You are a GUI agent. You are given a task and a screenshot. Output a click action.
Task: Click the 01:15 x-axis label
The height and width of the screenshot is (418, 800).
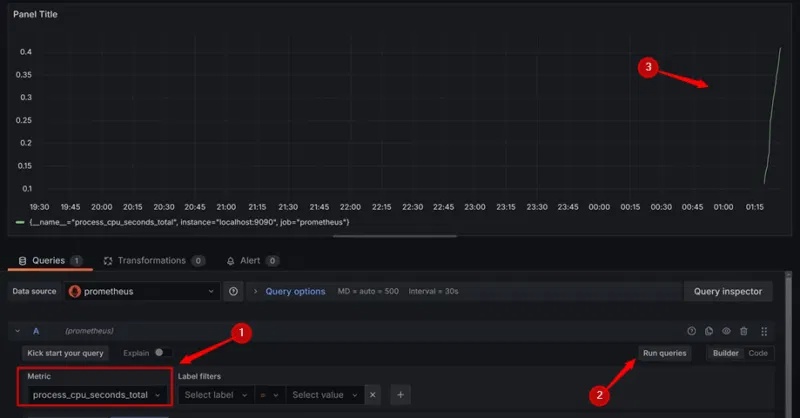(755, 207)
